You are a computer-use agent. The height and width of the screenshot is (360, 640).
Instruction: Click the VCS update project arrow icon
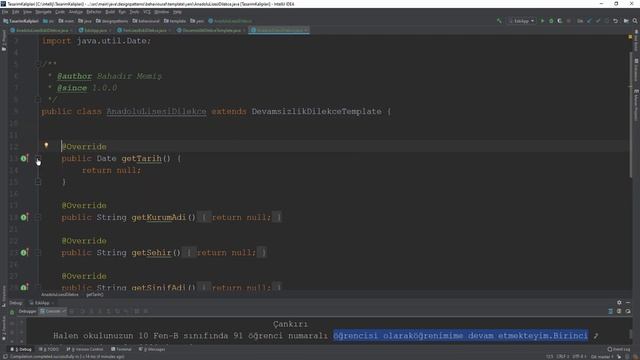point(589,21)
